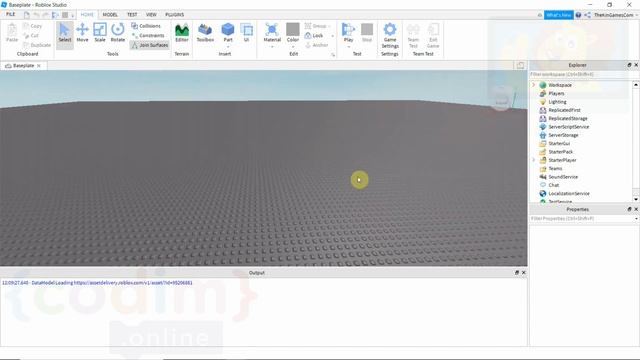
Task: Click the Stop test button
Action: [367, 33]
